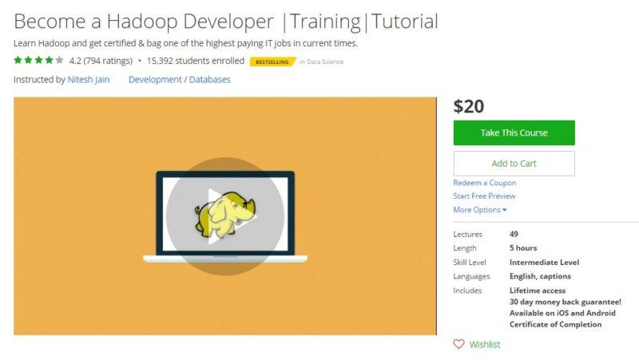Click the Lectures count 49
This screenshot has width=639, height=364.
point(514,234)
